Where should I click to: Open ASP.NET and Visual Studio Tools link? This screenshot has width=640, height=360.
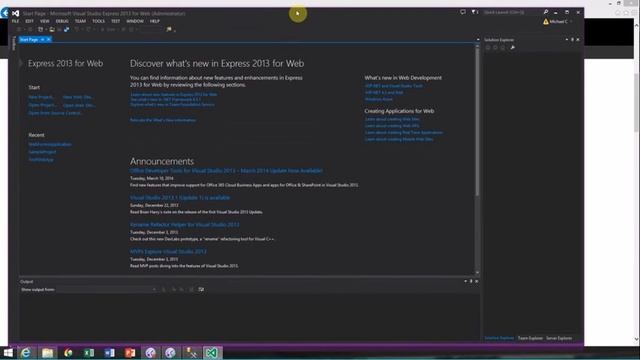(394, 86)
